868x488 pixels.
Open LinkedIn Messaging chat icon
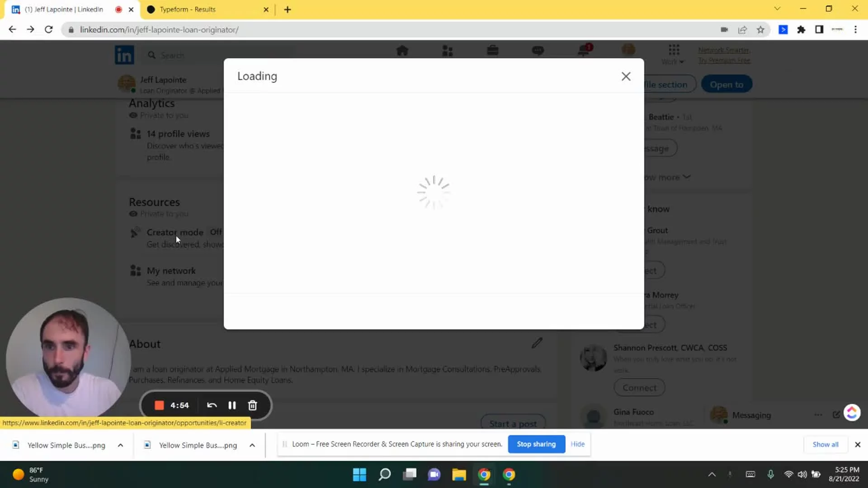pyautogui.click(x=538, y=51)
